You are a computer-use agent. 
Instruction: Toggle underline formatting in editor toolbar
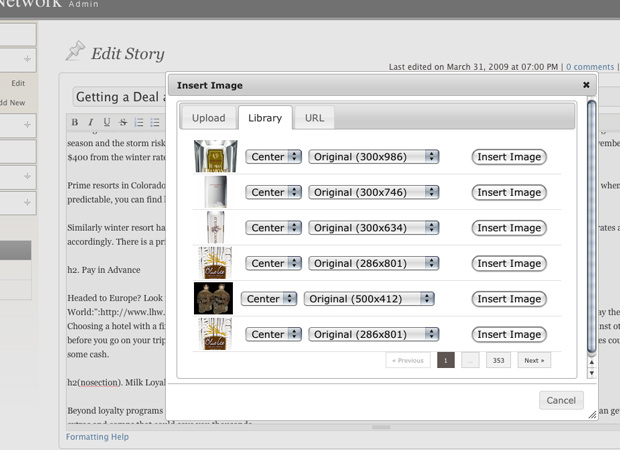point(106,122)
